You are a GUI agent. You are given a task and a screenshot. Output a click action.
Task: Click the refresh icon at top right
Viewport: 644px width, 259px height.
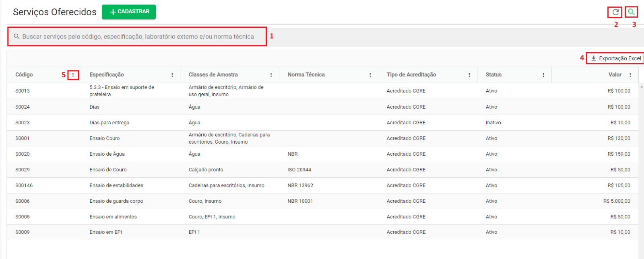615,12
